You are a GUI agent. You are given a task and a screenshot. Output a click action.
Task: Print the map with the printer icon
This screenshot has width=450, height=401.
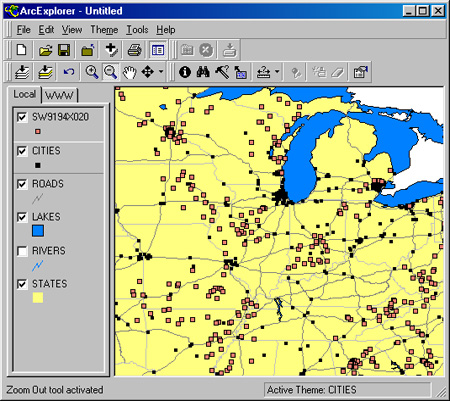[x=134, y=50]
